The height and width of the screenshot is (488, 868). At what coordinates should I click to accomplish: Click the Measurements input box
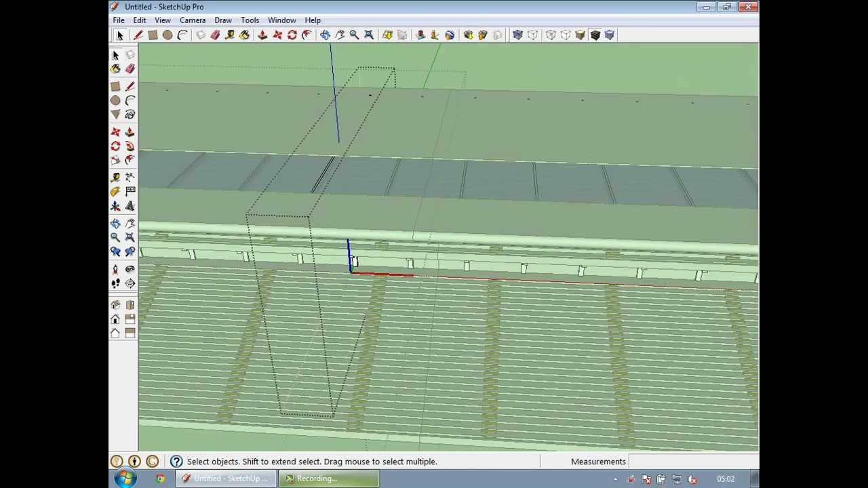(x=693, y=462)
